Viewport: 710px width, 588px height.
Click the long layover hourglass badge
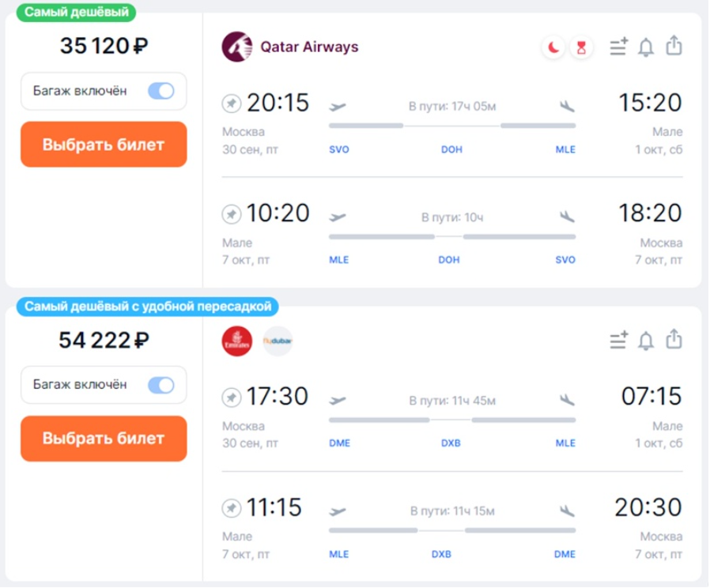pyautogui.click(x=581, y=47)
